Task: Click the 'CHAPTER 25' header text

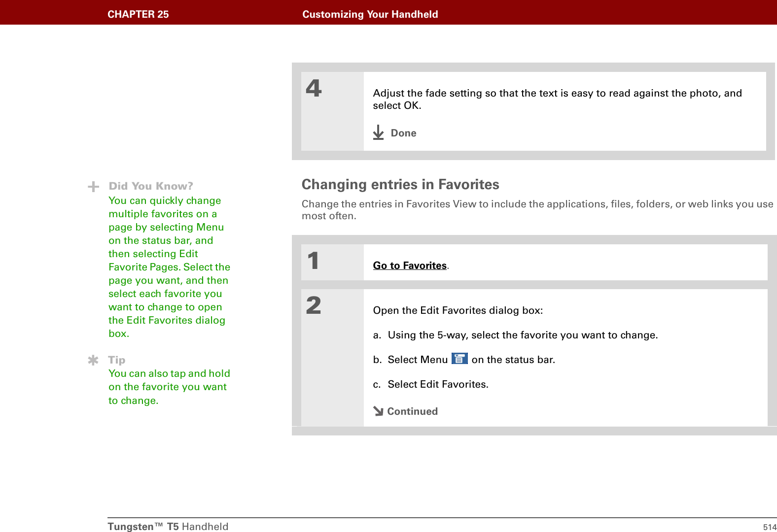Action: (x=138, y=14)
